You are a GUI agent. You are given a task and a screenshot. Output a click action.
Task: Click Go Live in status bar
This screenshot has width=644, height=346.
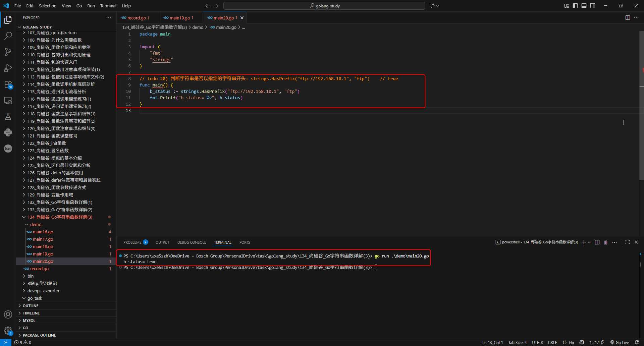pos(620,342)
